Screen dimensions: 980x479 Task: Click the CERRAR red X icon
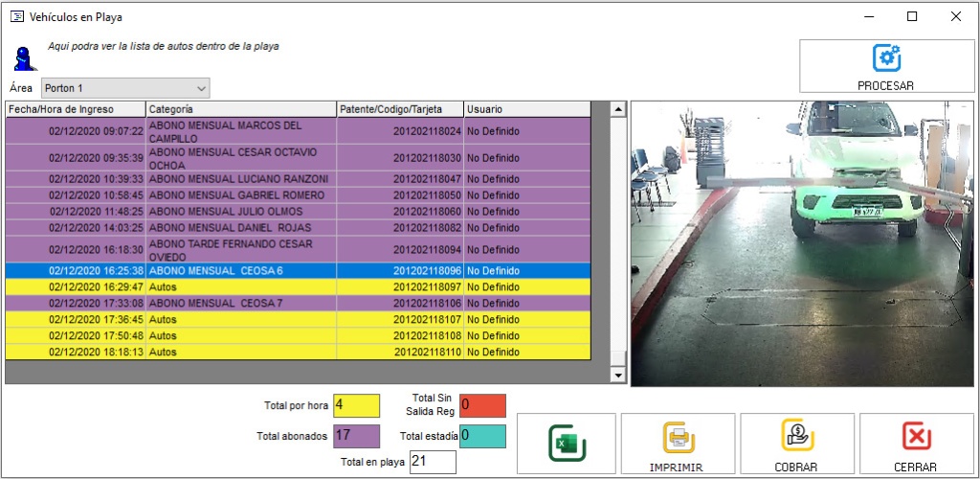(916, 437)
